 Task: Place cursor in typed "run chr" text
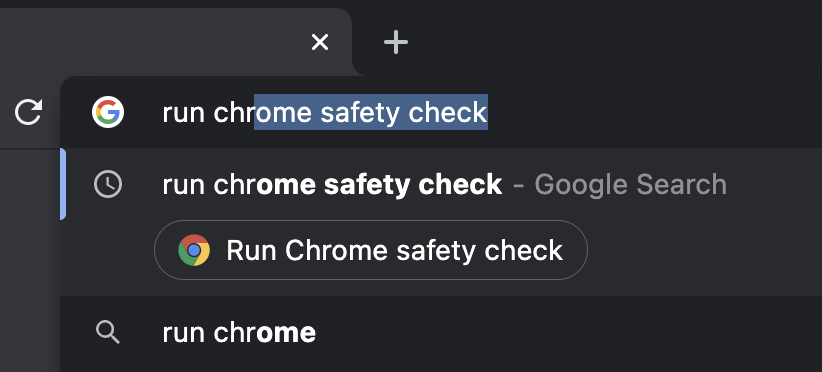tap(208, 112)
